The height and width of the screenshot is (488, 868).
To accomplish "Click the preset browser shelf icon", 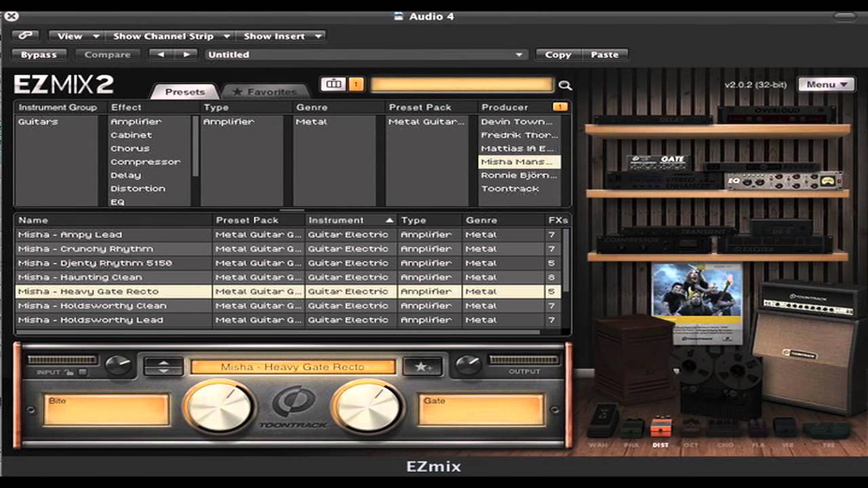I will pos(333,84).
